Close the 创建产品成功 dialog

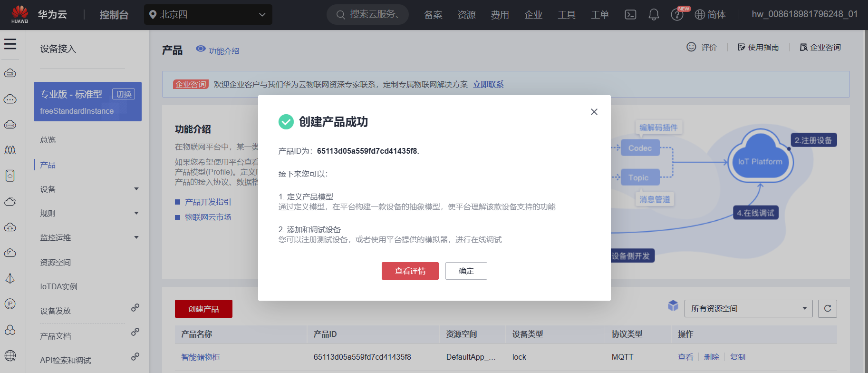pos(594,112)
